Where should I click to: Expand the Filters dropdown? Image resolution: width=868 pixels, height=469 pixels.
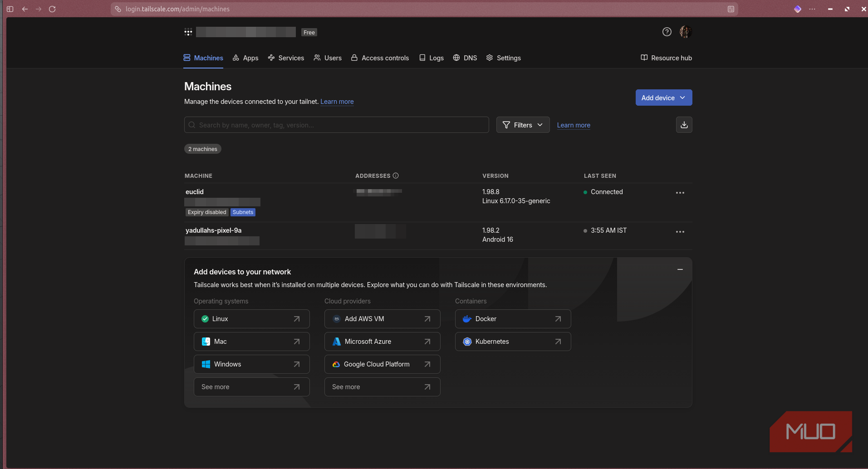pos(523,125)
